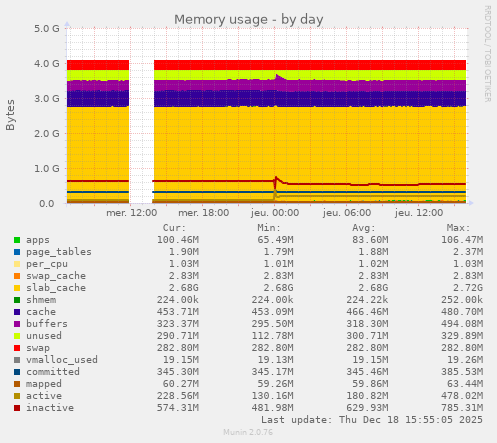Click the 'apps' legend label
Image resolution: width=497 pixels, height=443 pixels.
click(x=38, y=240)
